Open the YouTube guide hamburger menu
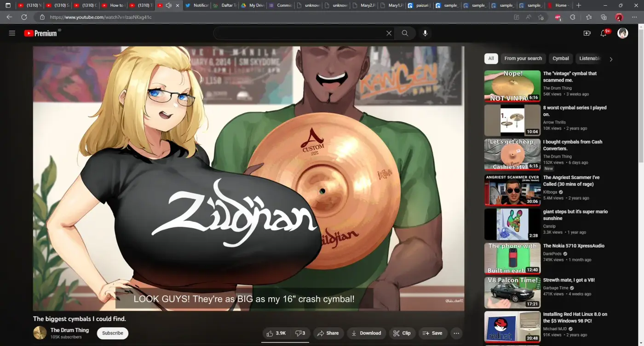 click(x=12, y=33)
